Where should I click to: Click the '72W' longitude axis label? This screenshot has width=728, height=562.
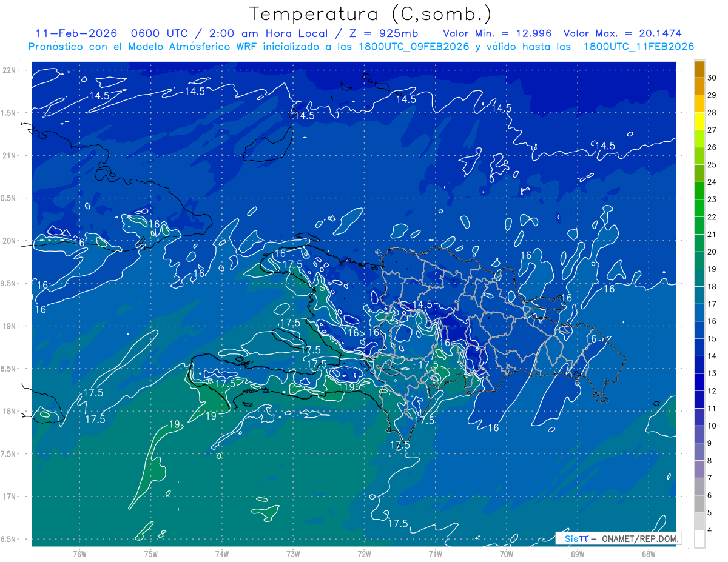pos(364,554)
